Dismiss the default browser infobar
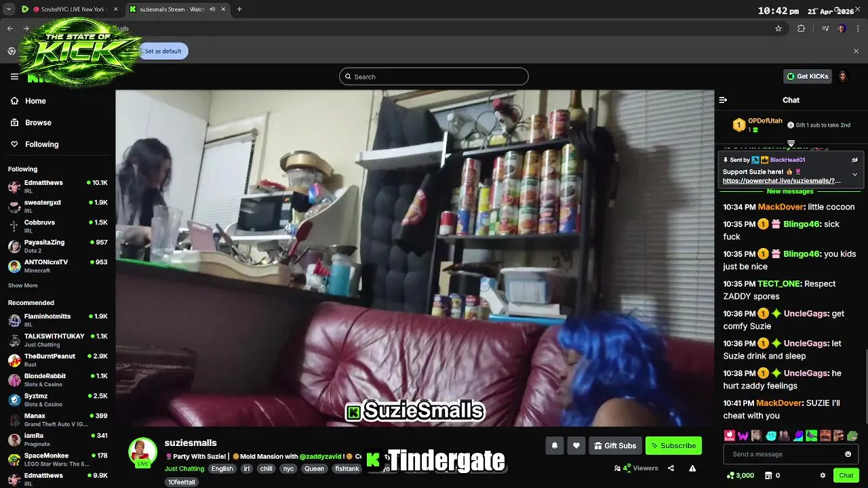This screenshot has width=868, height=488. pos(856,51)
